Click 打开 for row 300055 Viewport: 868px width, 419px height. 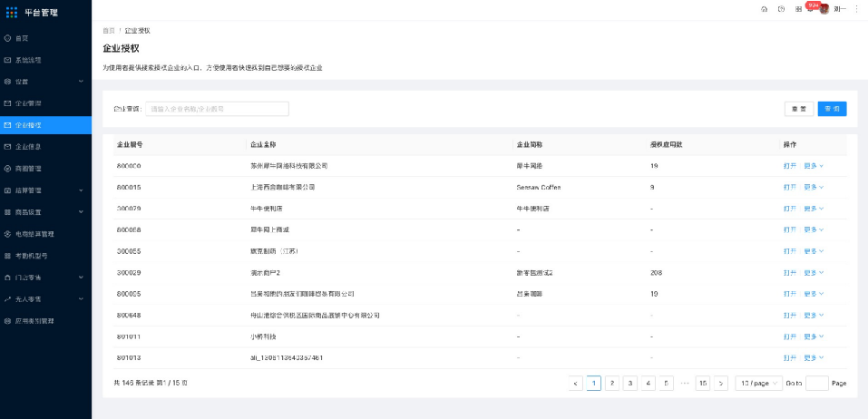click(790, 251)
